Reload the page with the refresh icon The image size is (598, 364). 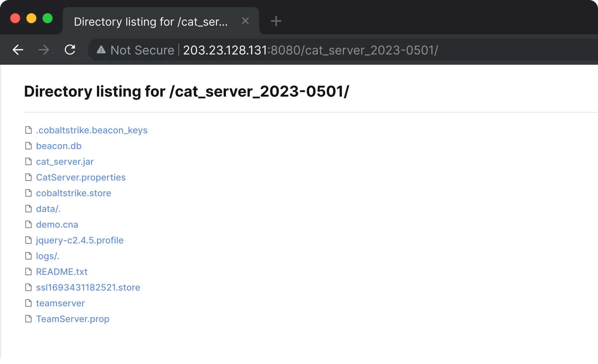tap(70, 49)
